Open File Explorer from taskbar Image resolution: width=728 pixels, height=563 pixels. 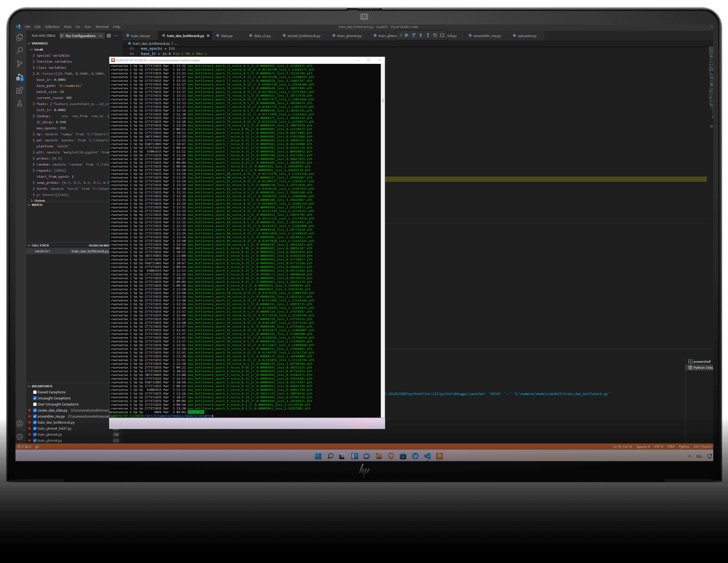(x=379, y=456)
